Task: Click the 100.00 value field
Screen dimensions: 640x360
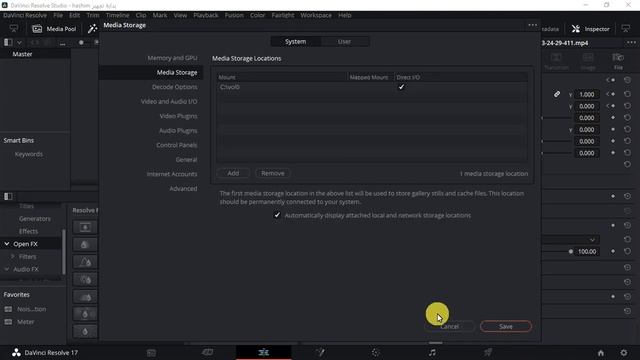Action: tap(587, 251)
